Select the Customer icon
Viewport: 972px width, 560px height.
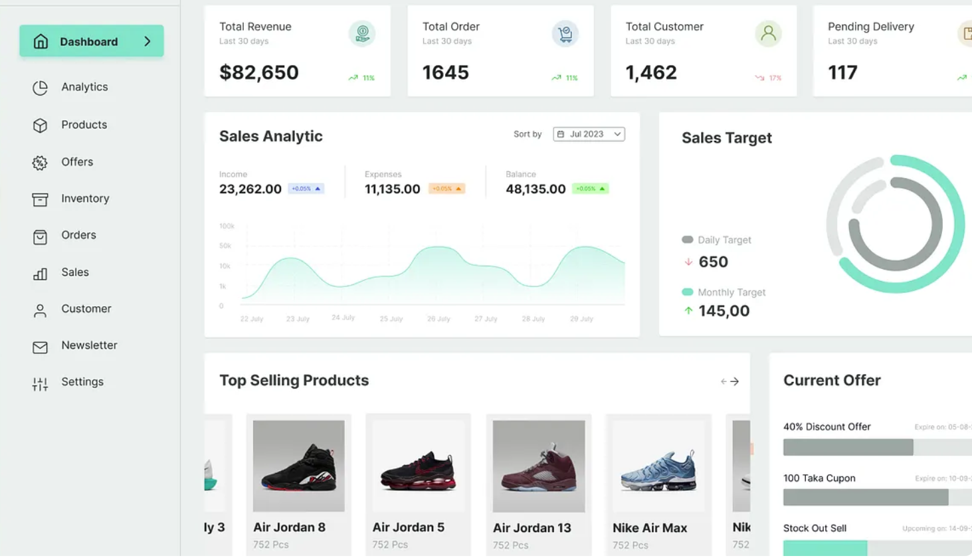[x=40, y=308]
